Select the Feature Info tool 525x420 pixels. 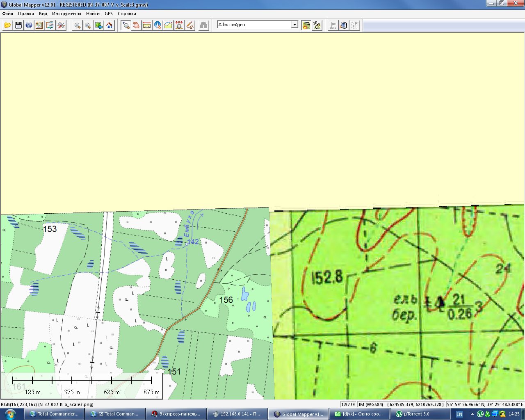(157, 25)
